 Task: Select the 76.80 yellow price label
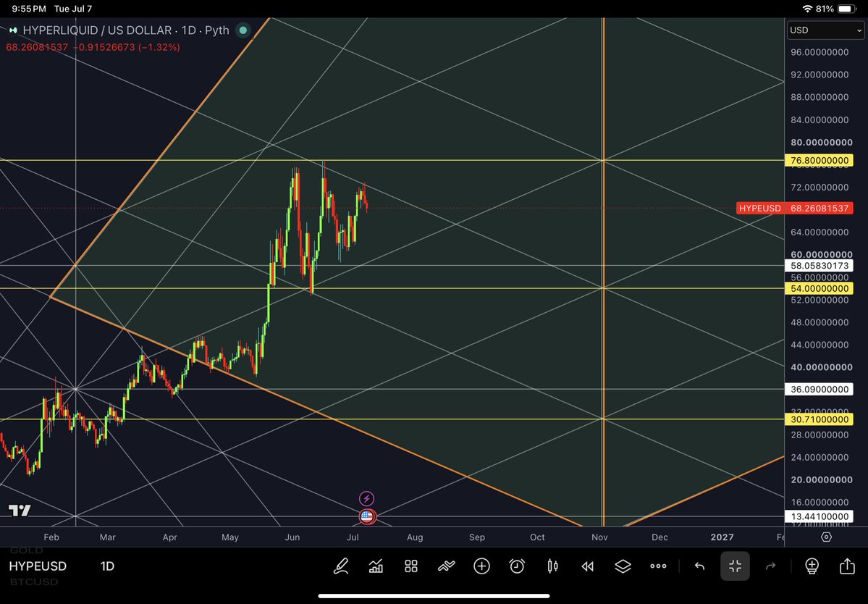click(819, 161)
